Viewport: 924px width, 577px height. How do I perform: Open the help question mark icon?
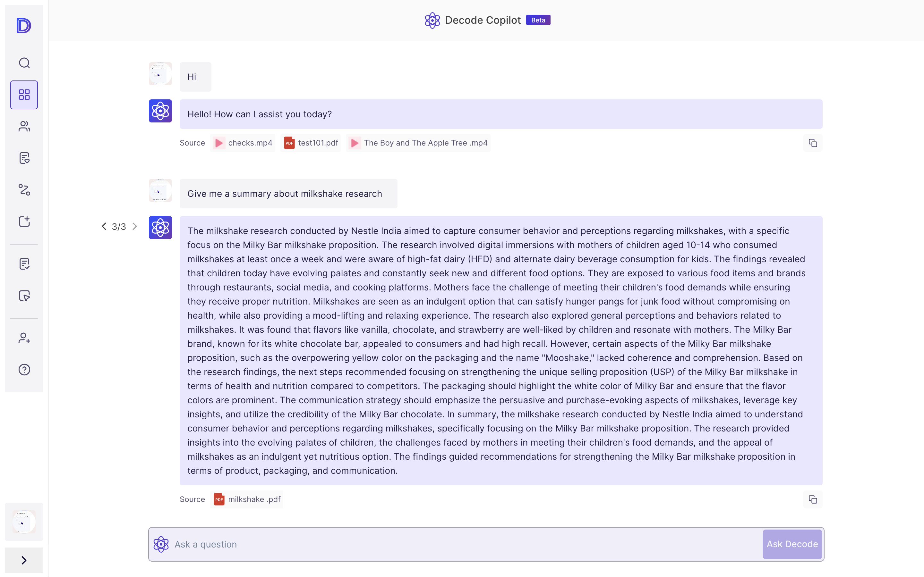tap(24, 369)
